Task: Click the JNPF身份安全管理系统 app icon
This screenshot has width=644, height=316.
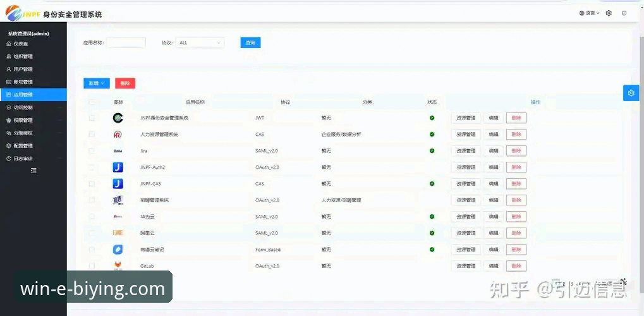Action: pyautogui.click(x=118, y=118)
